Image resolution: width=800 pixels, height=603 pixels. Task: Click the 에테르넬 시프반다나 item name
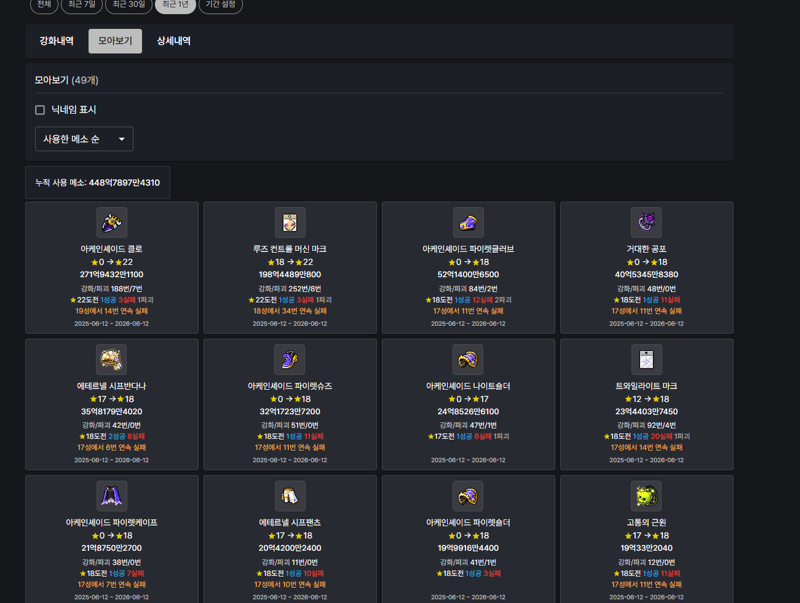112,386
